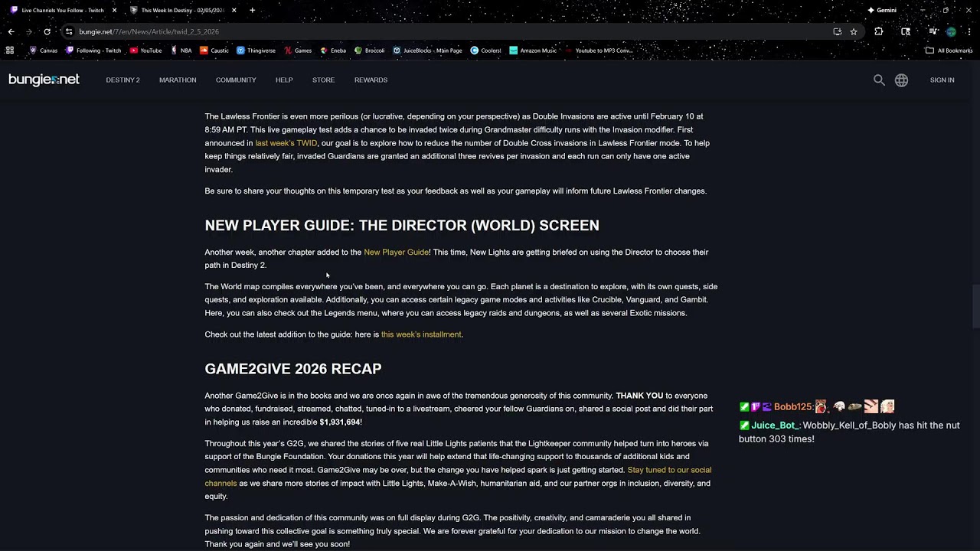Screen dimensions: 980x551
Task: Open the site search magnifier icon
Action: click(879, 80)
